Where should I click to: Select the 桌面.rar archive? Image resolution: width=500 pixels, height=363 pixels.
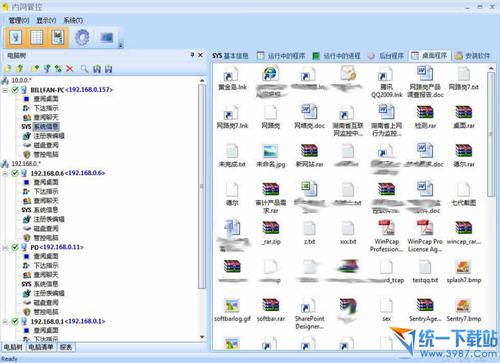click(464, 117)
